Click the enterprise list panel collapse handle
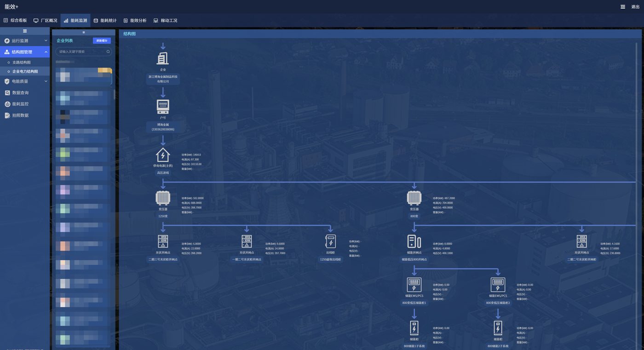Viewport: 644px width, 350px height. (x=83, y=32)
